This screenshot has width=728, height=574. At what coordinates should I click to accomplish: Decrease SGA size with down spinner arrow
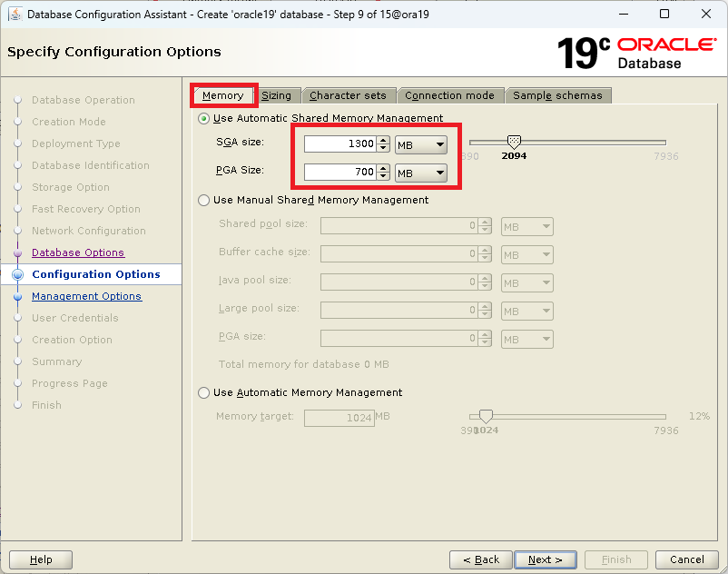[383, 148]
